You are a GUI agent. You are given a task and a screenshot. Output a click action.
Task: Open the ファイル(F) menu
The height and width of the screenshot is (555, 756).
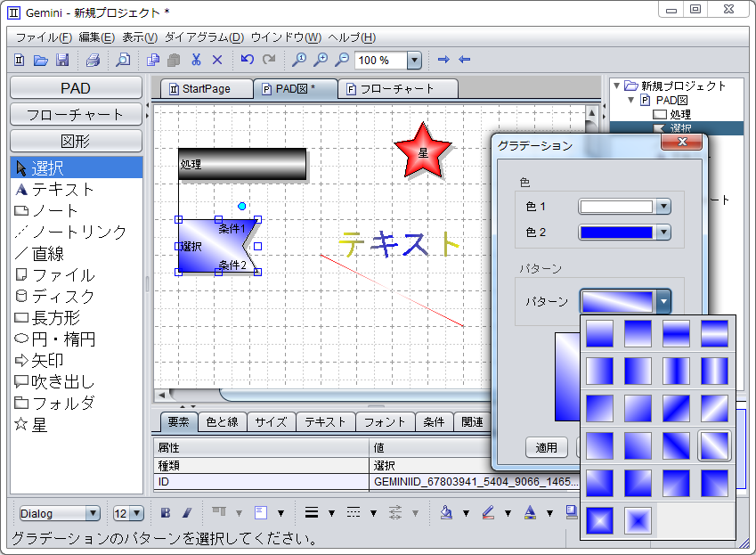point(44,37)
